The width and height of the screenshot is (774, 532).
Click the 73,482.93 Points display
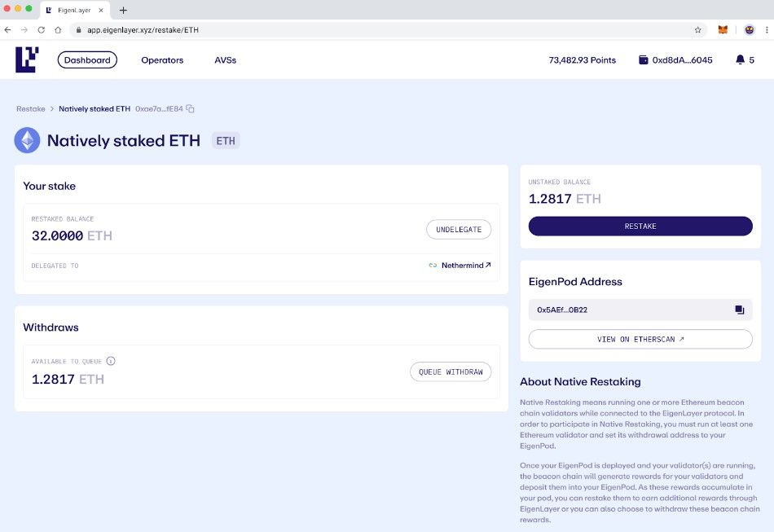tap(582, 59)
